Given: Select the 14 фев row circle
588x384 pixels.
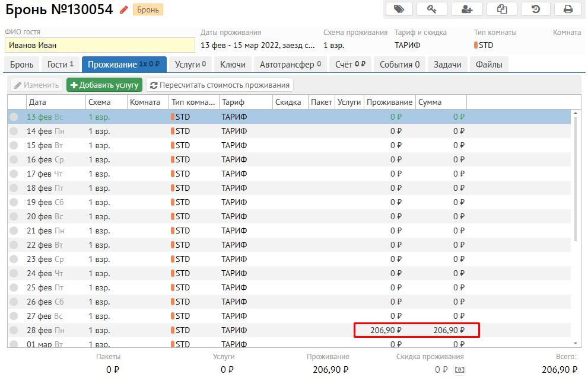Looking at the screenshot, I should tap(14, 131).
